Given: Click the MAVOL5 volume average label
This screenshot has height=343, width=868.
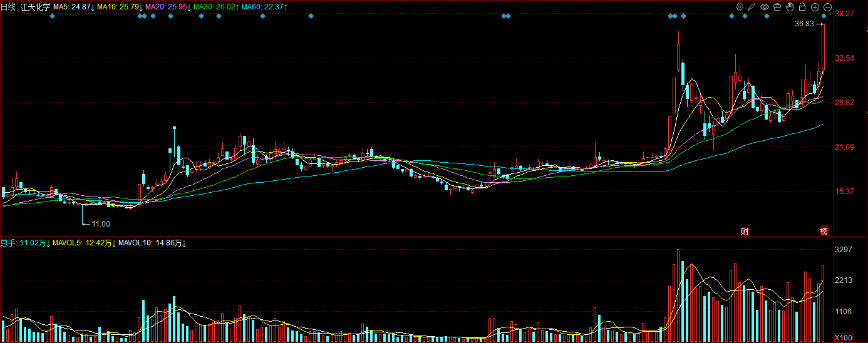Looking at the screenshot, I should (85, 242).
